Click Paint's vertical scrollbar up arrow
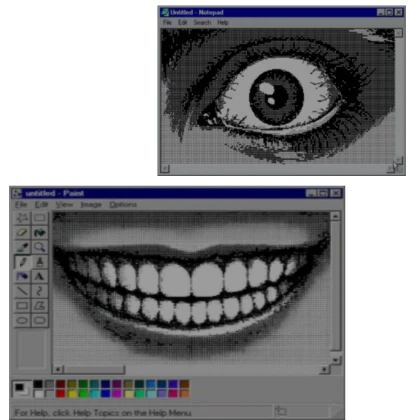Screen dimensions: 420x420 click(x=335, y=216)
